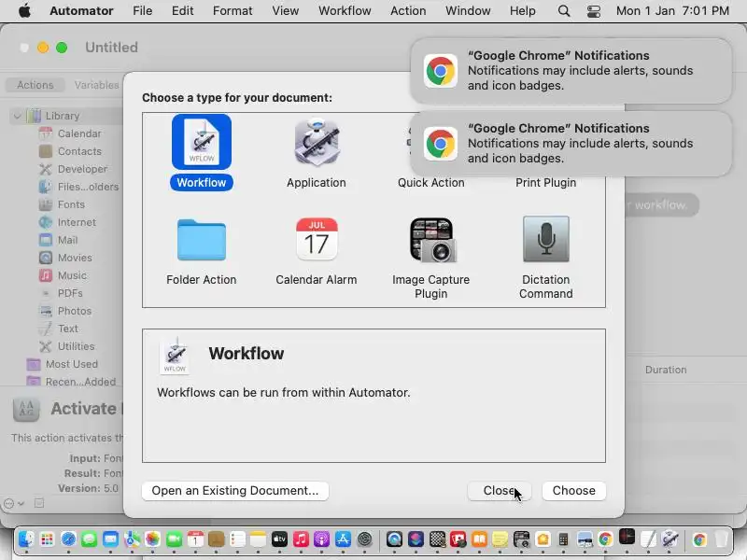Choose the Folder Action document type
The image size is (747, 560).
pos(202,251)
